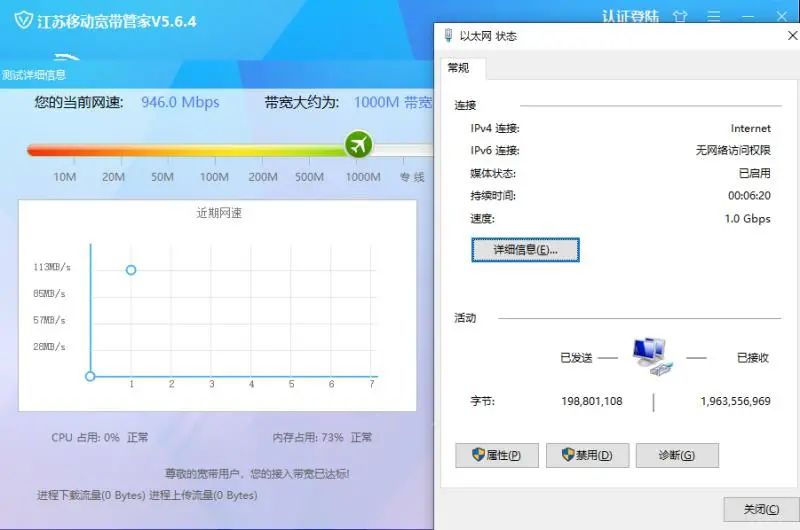Click the 1000M scale label
The height and width of the screenshot is (530, 800).
click(x=363, y=177)
